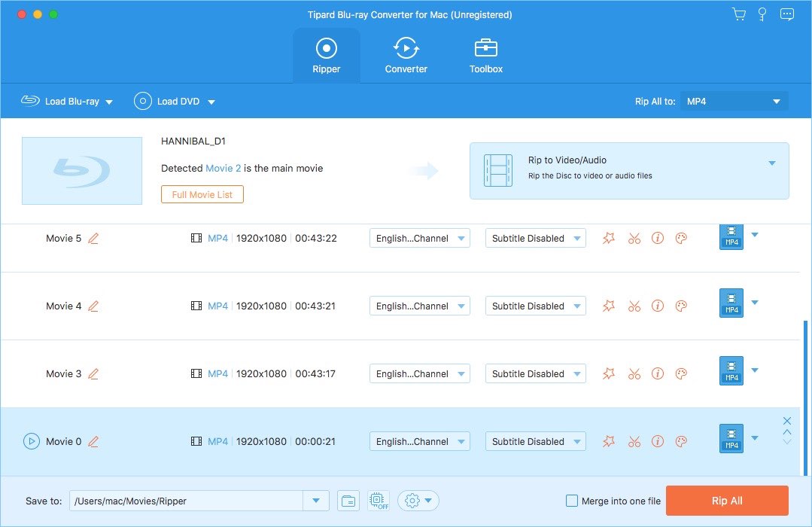Click the info icon for Movie 3

(x=657, y=374)
